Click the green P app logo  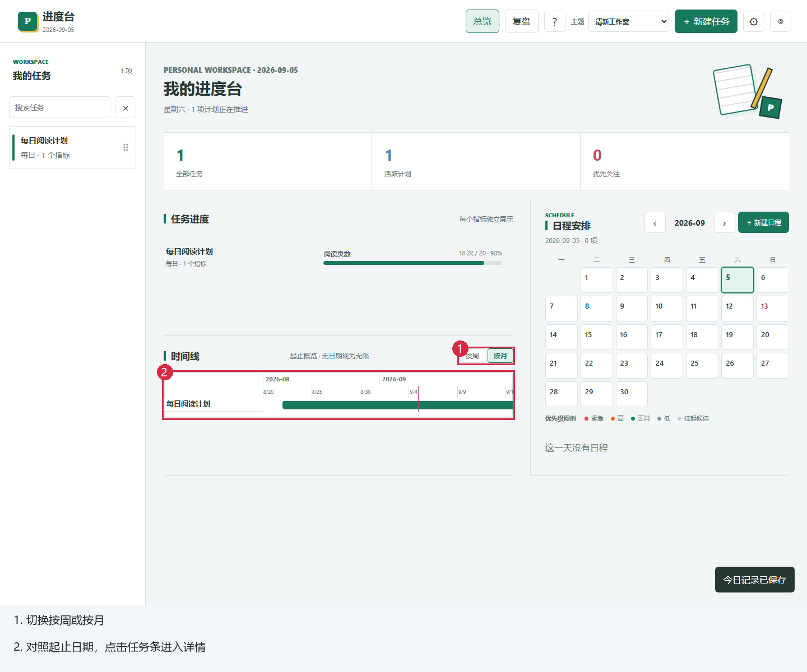click(x=28, y=21)
